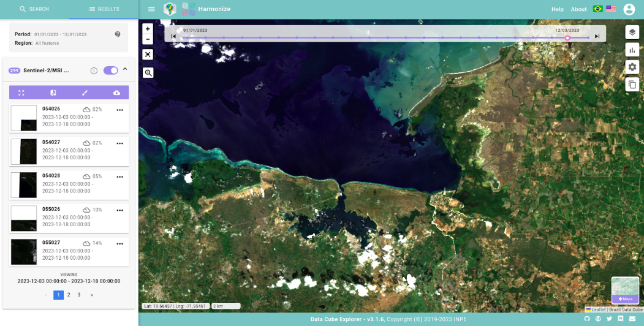Open the bar chart analysis tool
This screenshot has height=326, width=644.
click(632, 50)
